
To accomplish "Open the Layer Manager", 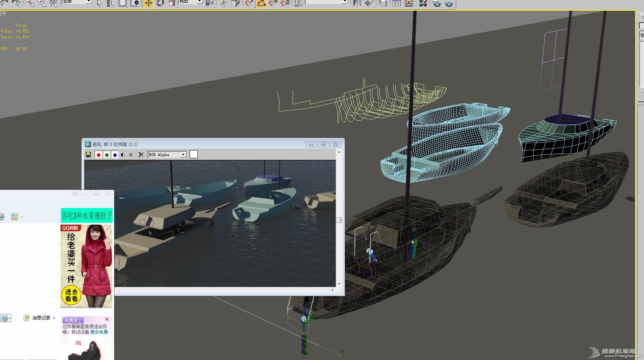I will [x=383, y=3].
